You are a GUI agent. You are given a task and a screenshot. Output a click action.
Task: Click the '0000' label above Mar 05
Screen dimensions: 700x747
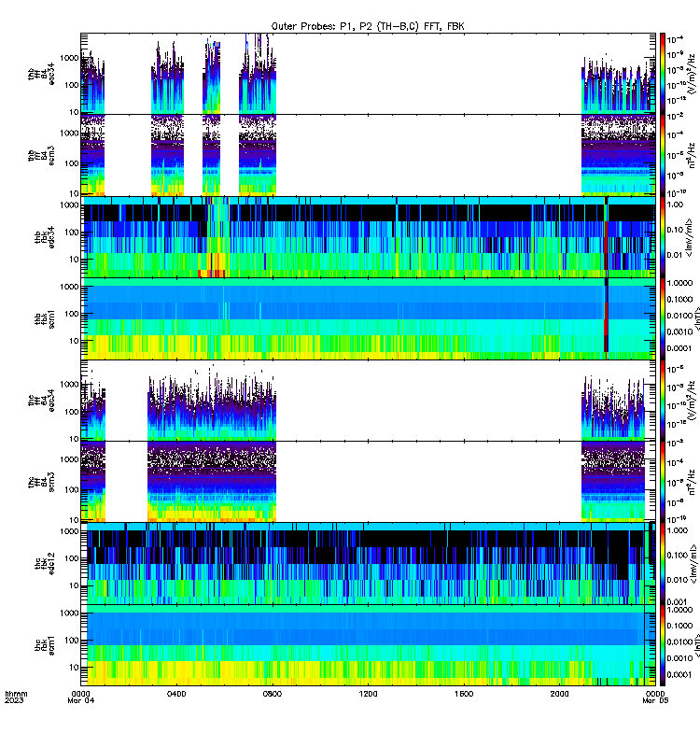pyautogui.click(x=656, y=694)
